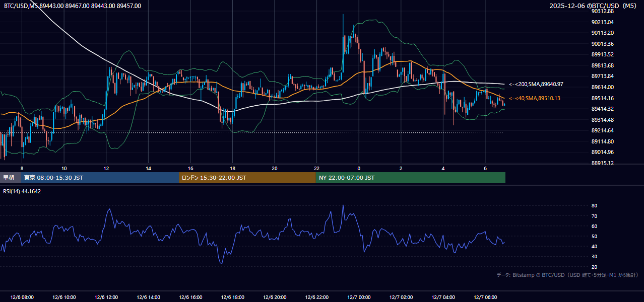Click price axis value 89614.00
The image size is (644, 302).
603,87
